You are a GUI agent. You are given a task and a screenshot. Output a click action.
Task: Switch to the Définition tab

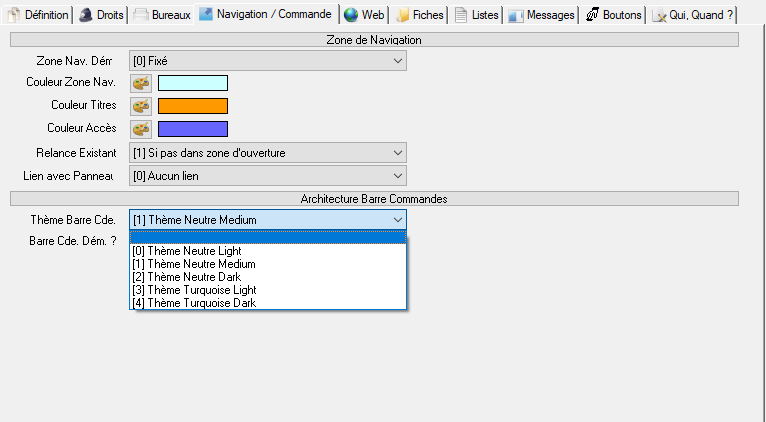38,15
